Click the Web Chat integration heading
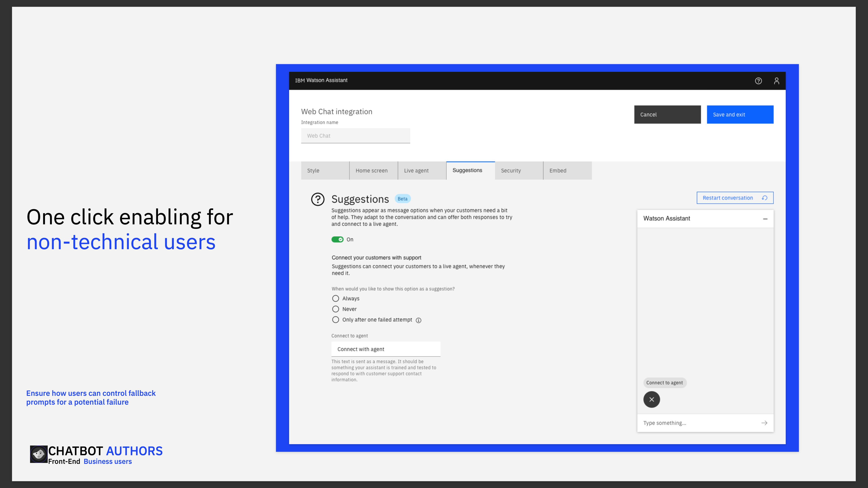This screenshot has height=488, width=868. click(x=337, y=111)
